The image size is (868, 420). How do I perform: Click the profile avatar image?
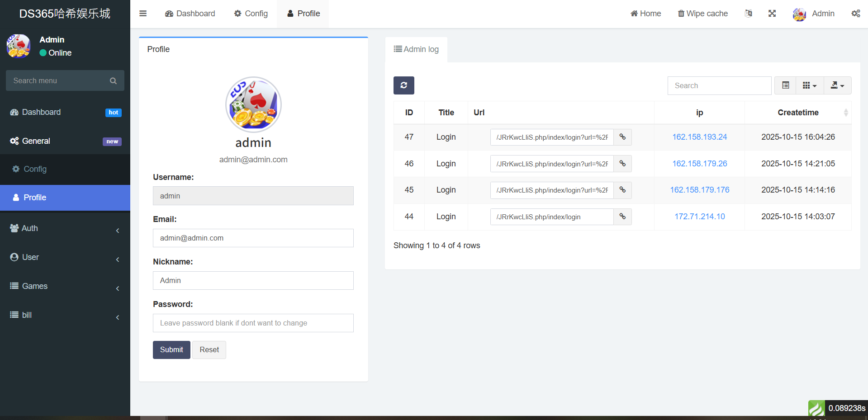coord(253,104)
